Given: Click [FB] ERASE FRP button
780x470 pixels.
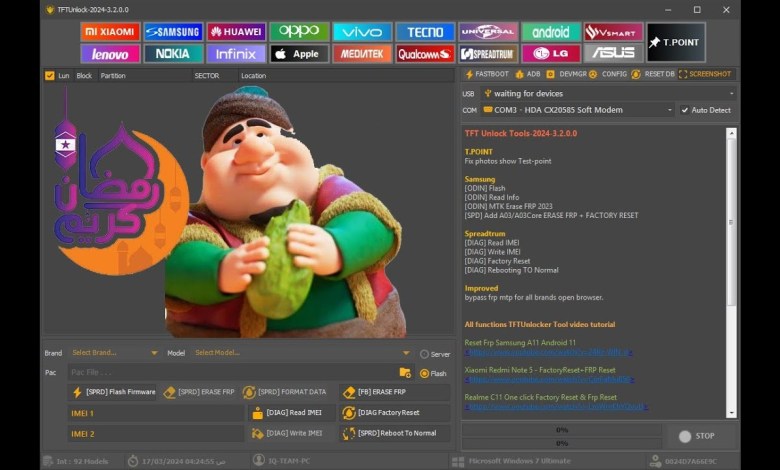Looking at the screenshot, I should point(395,392).
